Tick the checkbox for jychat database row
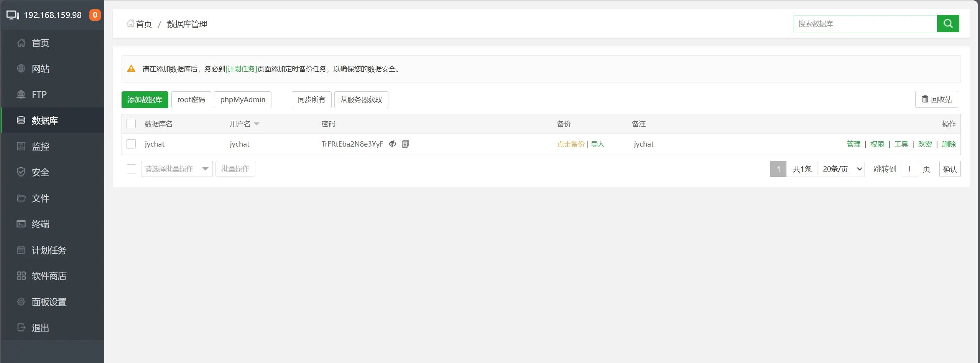 [x=131, y=144]
